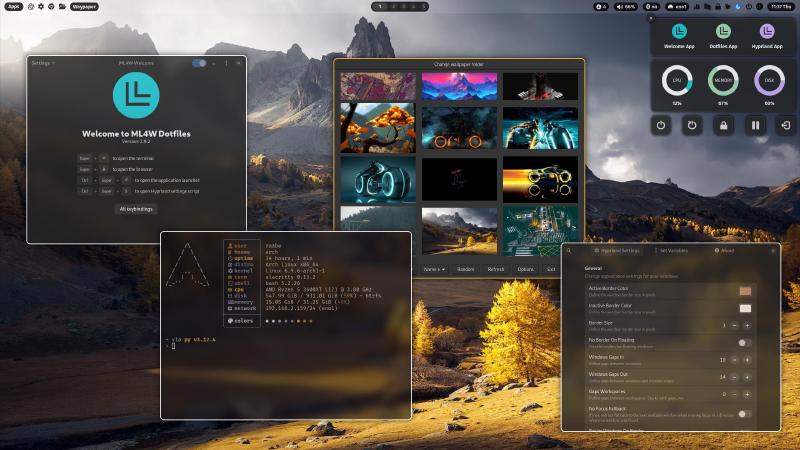Toggle the No Focus Fallback switch

pyautogui.click(x=744, y=413)
